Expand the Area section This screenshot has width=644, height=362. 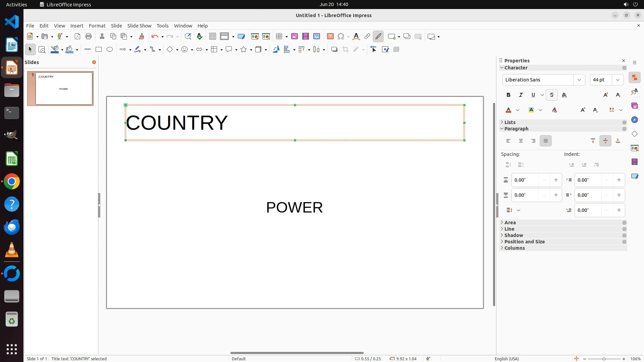pyautogui.click(x=510, y=223)
